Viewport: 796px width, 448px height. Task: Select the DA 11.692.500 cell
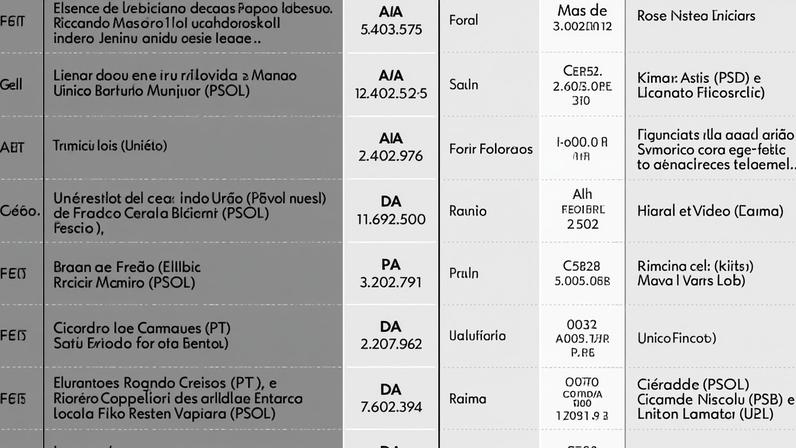point(391,210)
